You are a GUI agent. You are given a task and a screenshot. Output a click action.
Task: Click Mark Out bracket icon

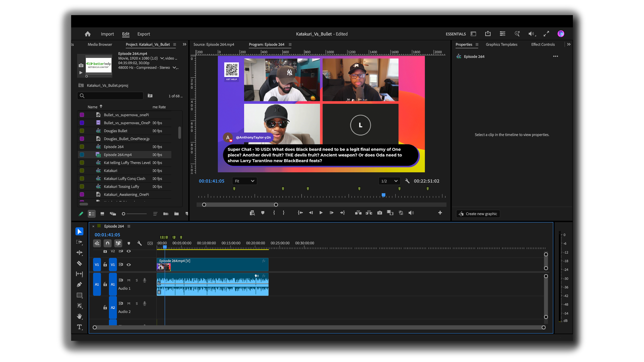[284, 213]
